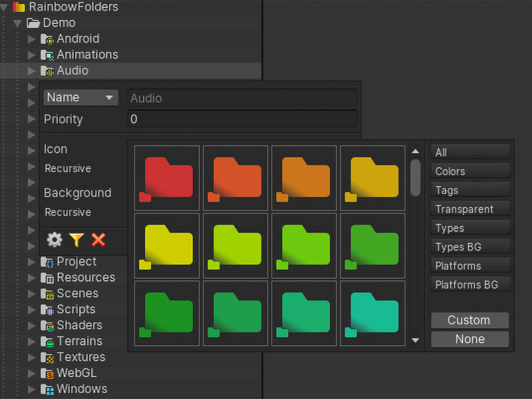Click the Scripts folder icon
Image resolution: width=532 pixels, height=399 pixels.
pyautogui.click(x=47, y=310)
